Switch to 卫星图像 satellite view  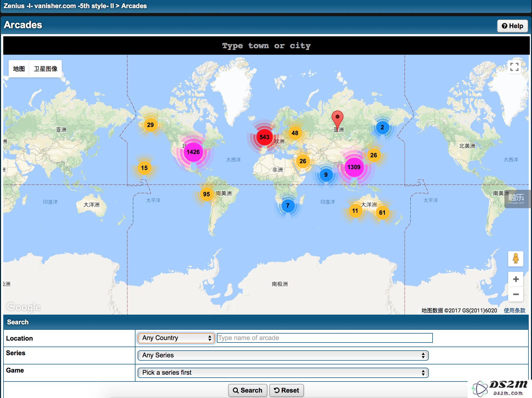[x=46, y=69]
